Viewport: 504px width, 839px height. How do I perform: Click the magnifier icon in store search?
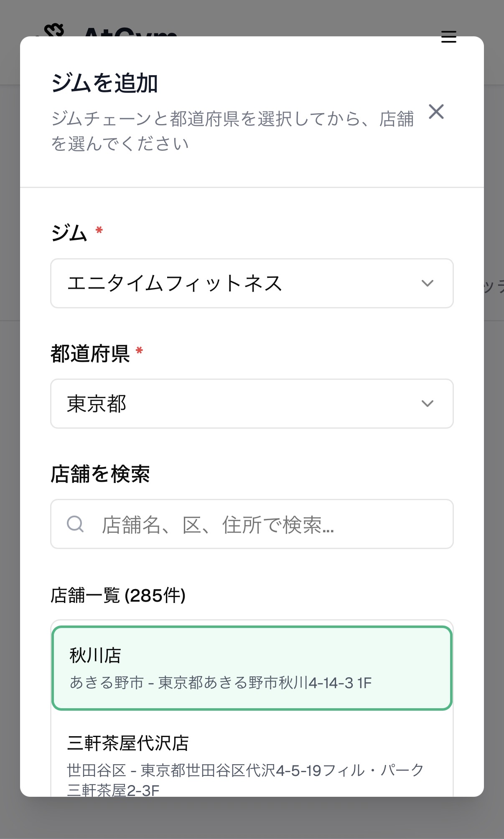click(75, 524)
